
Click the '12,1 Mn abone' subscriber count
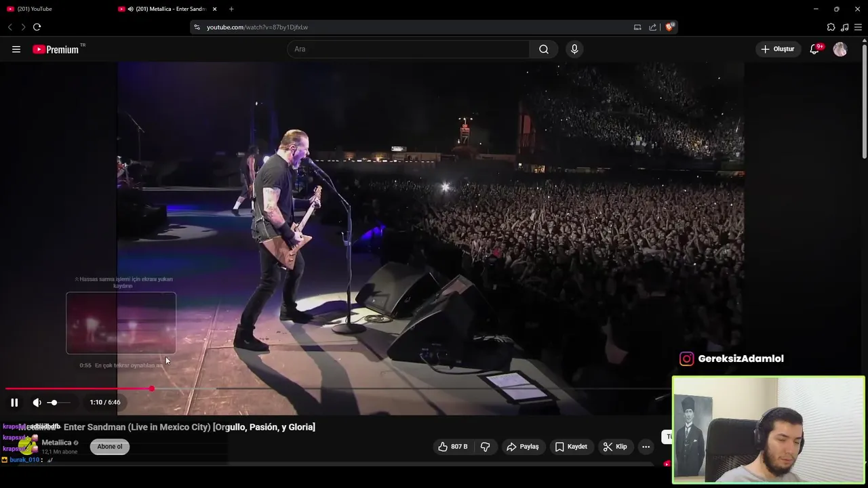click(x=60, y=452)
